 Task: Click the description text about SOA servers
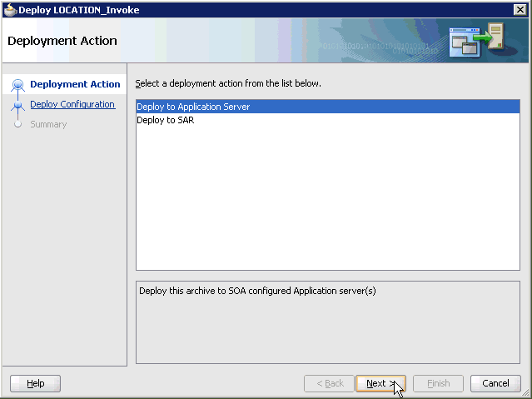257,291
